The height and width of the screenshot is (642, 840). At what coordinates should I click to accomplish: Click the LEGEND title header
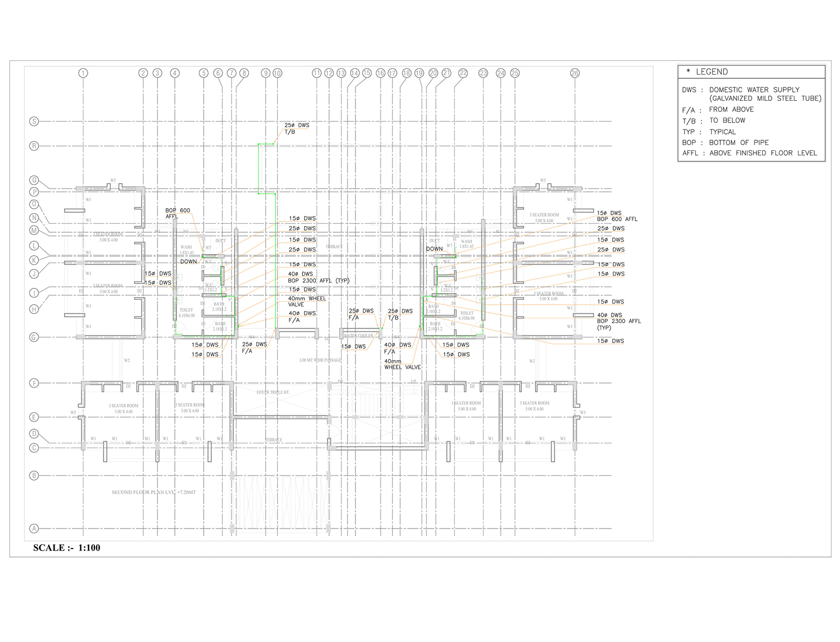[711, 72]
